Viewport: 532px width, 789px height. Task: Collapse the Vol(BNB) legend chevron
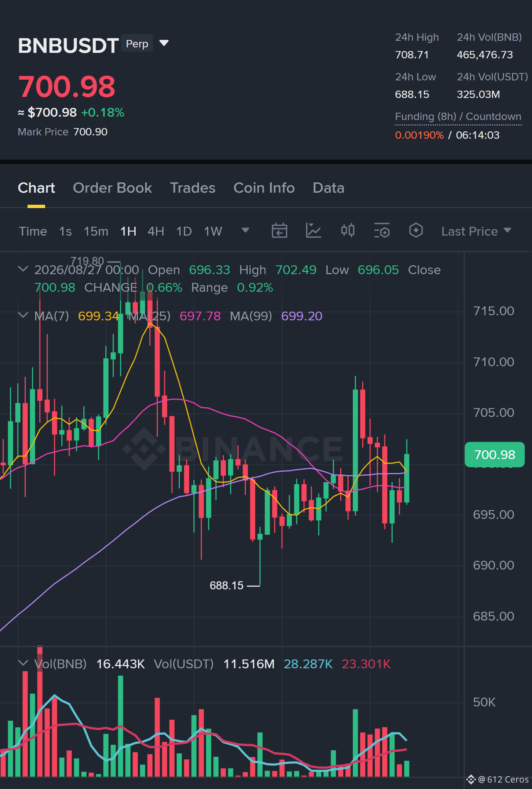pos(23,663)
